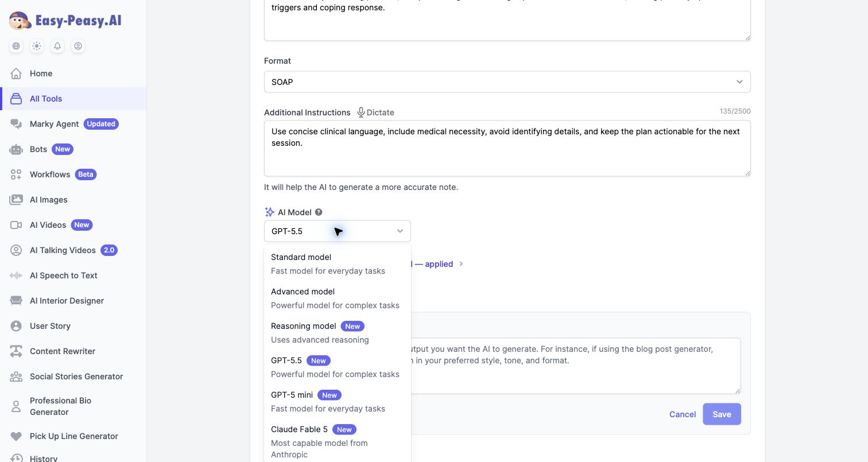Click the Marky Agent chat icon
The width and height of the screenshot is (868, 462).
pos(16,124)
